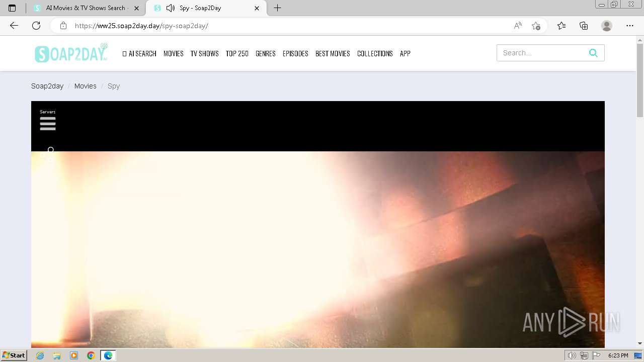
Task: Open browser Collections button
Action: [x=584, y=26]
